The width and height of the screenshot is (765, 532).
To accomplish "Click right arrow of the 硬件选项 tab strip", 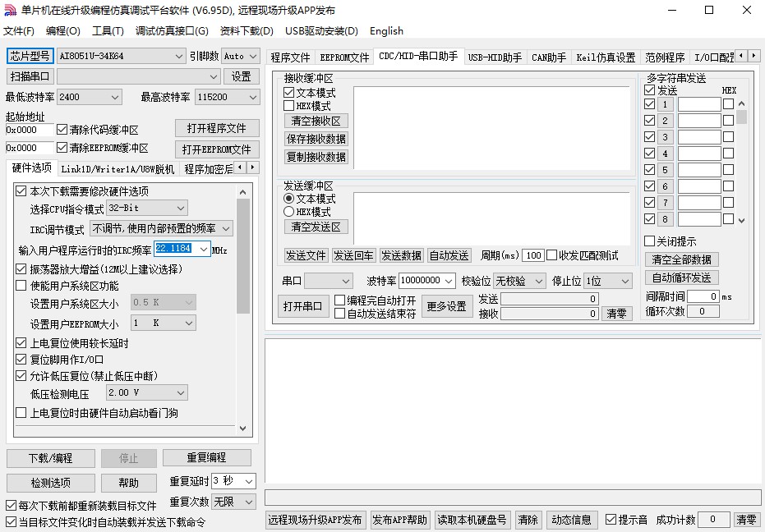I will tap(253, 168).
